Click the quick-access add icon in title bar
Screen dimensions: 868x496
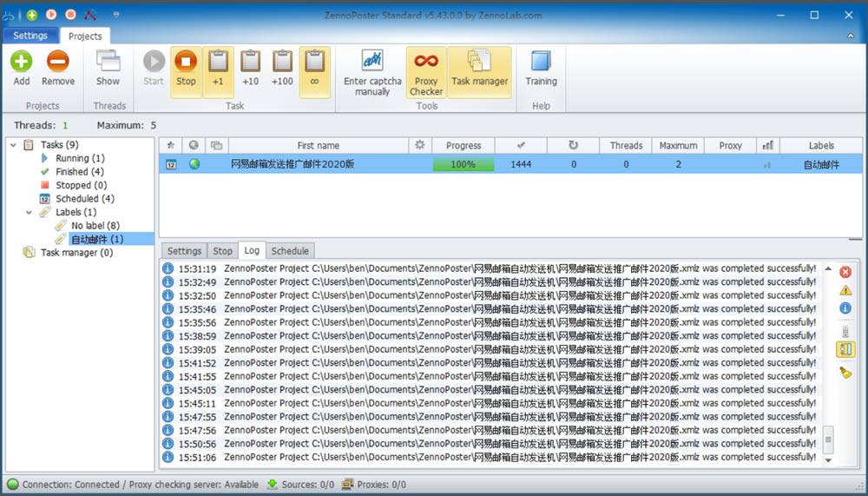[32, 15]
